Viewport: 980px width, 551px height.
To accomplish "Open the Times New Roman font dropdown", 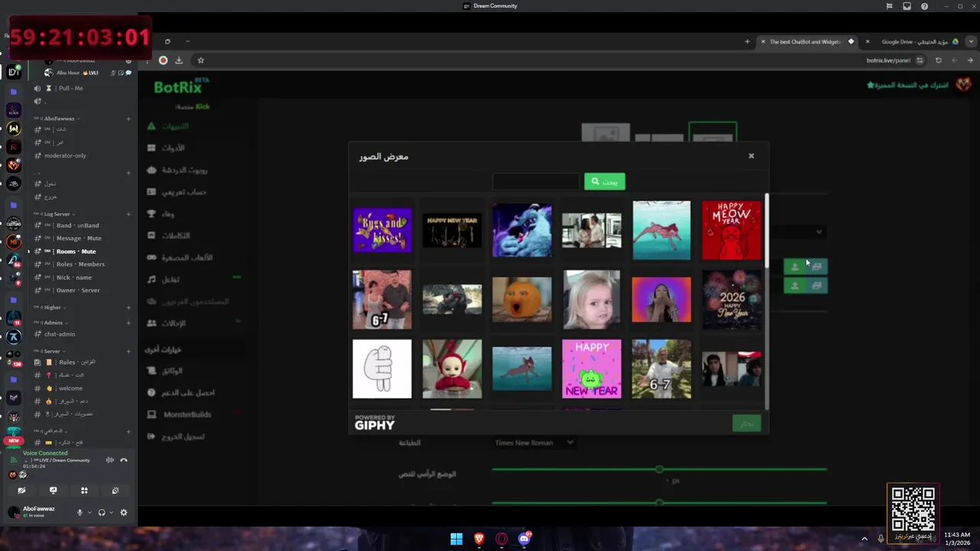I will click(534, 442).
